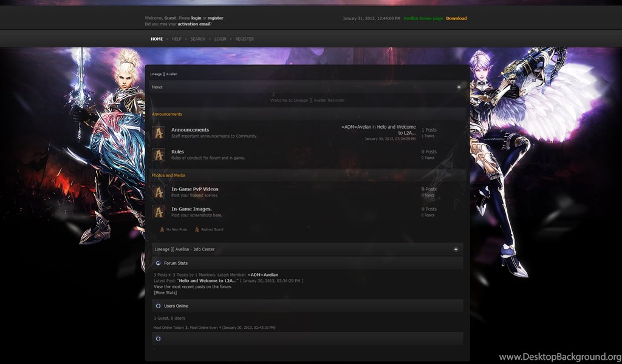This screenshot has width=622, height=364.
Task: Click the activation email link
Action: pos(194,24)
